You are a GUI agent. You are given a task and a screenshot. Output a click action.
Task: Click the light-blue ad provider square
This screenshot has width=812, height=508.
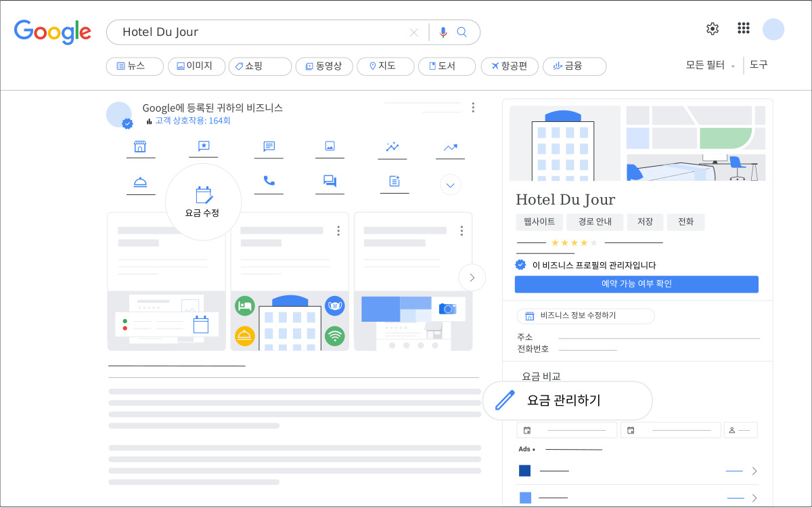(x=525, y=498)
